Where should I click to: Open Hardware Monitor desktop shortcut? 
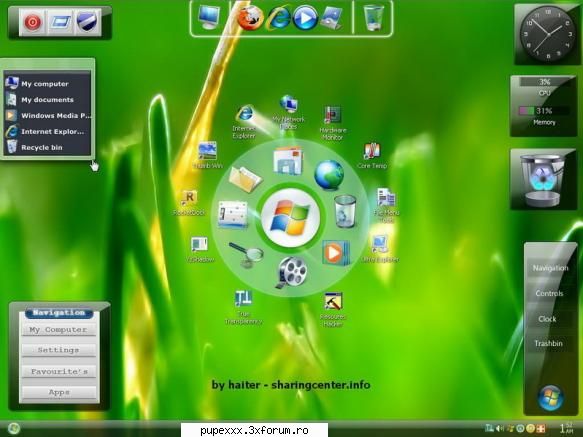click(333, 123)
